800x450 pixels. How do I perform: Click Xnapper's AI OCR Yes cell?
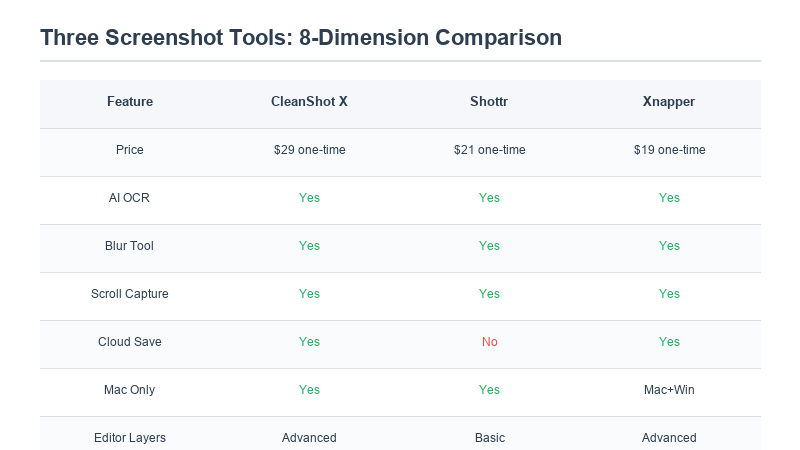(x=669, y=197)
